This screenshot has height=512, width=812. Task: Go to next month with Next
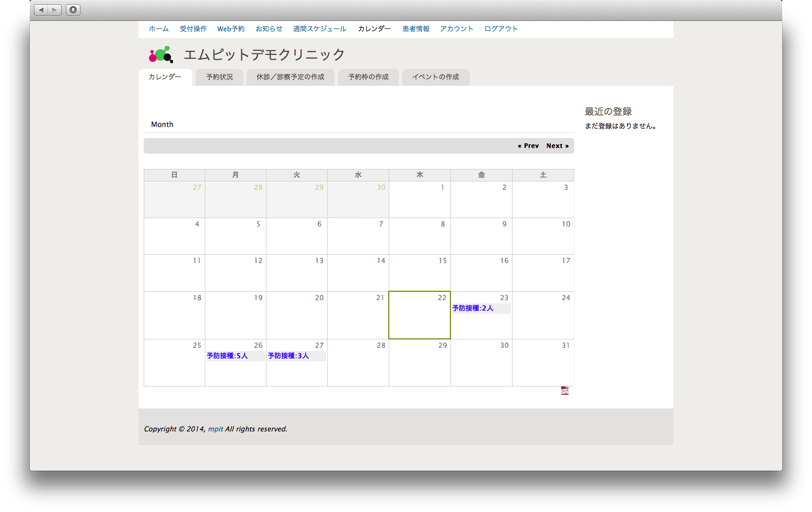(558, 146)
